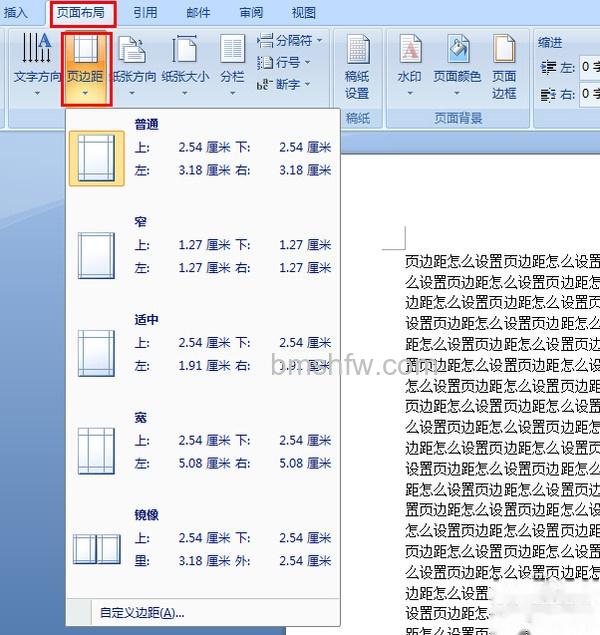Click the 适中 preset heading
The height and width of the screenshot is (635, 600).
pos(147,320)
